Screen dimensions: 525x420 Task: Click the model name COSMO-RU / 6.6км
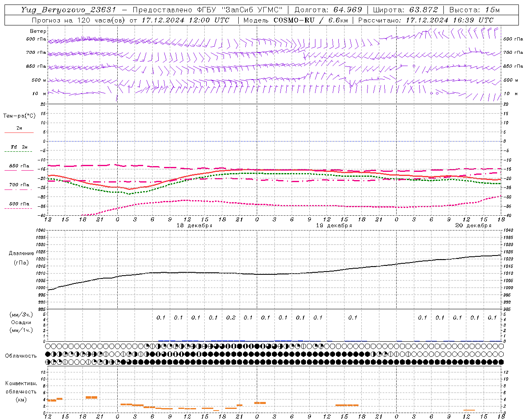(x=312, y=20)
